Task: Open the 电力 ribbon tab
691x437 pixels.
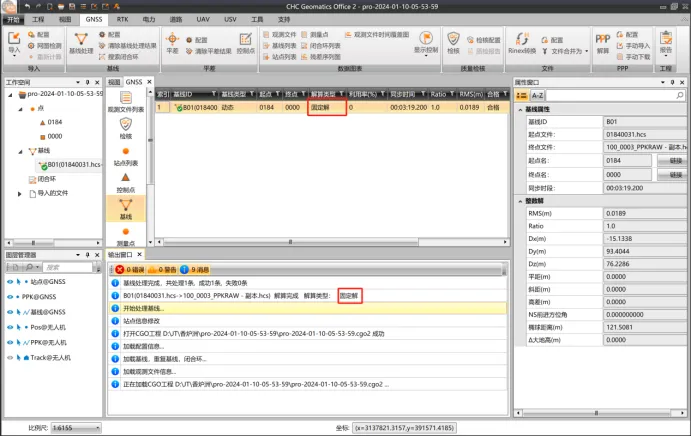Action: (149, 19)
